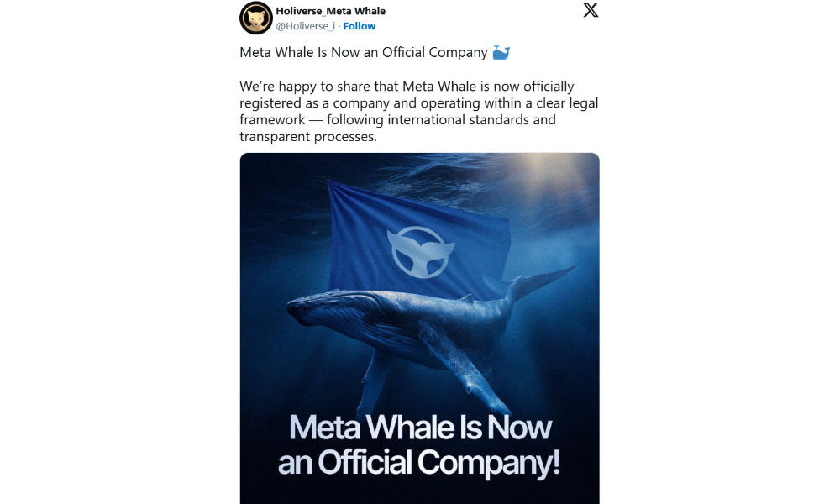This screenshot has width=840, height=504.
Task: Click the whale emoji in the tweet
Action: coord(501,53)
